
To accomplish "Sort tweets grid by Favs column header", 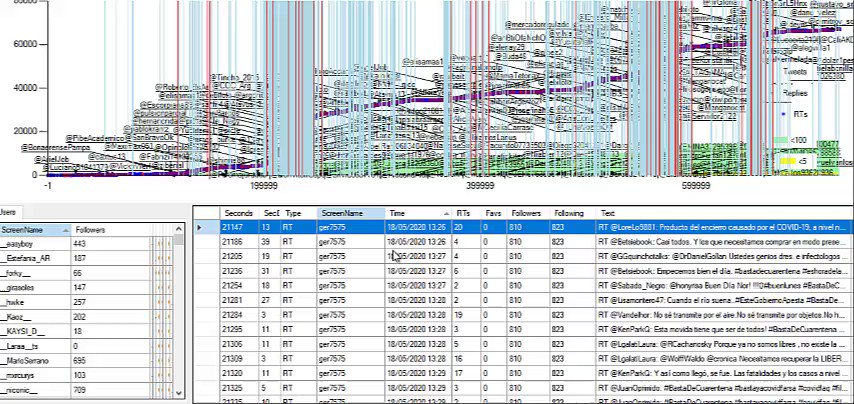I will (494, 213).
